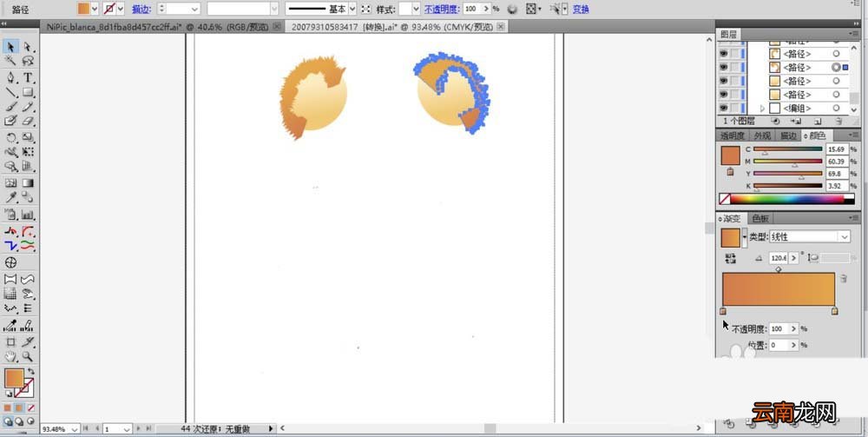868x437 pixels.
Task: Select the Blend tool
Action: click(x=28, y=197)
